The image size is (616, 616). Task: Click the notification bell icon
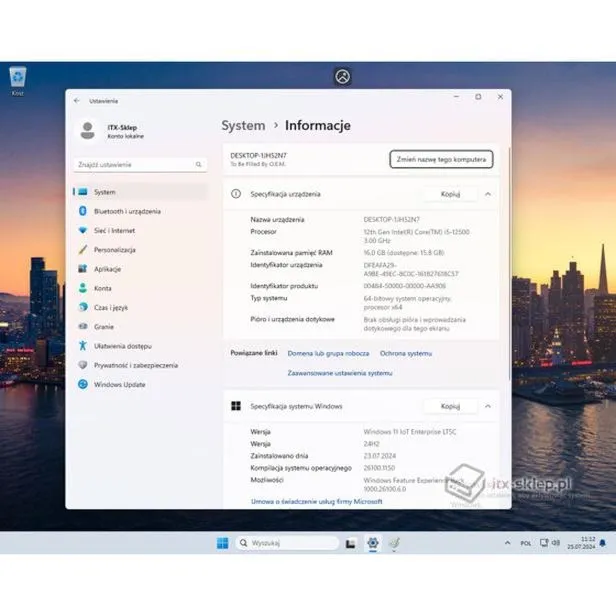click(603, 543)
